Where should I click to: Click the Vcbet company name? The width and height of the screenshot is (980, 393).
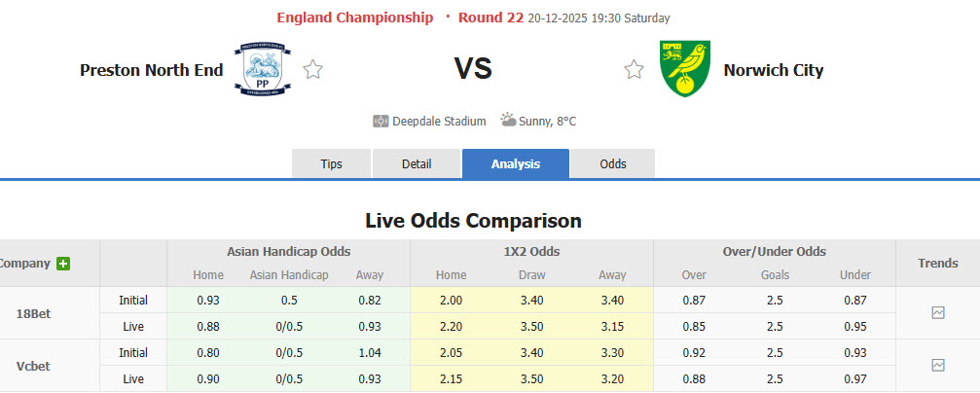(34, 365)
